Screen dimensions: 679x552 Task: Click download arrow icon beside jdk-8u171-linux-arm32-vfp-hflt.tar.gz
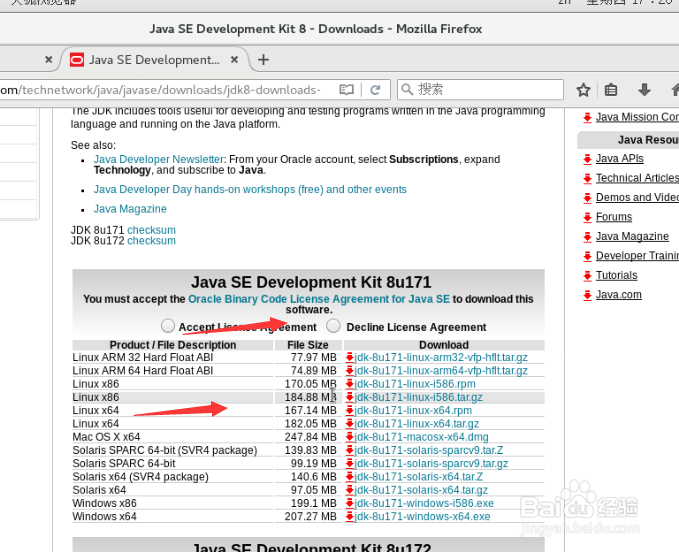[x=349, y=357]
